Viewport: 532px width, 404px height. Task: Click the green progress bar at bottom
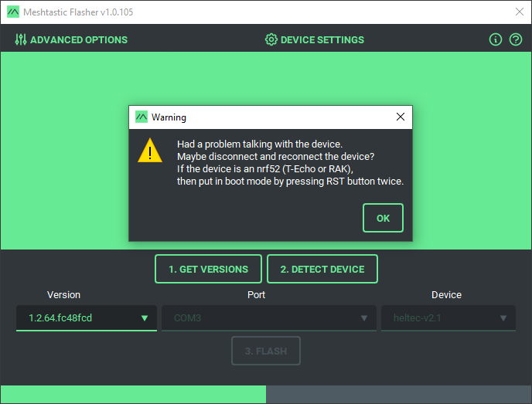point(133,394)
